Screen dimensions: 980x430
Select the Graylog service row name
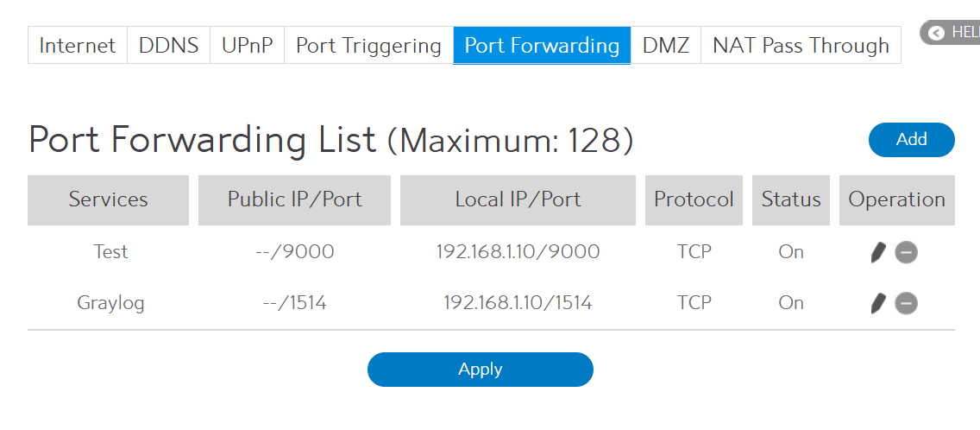tap(110, 303)
